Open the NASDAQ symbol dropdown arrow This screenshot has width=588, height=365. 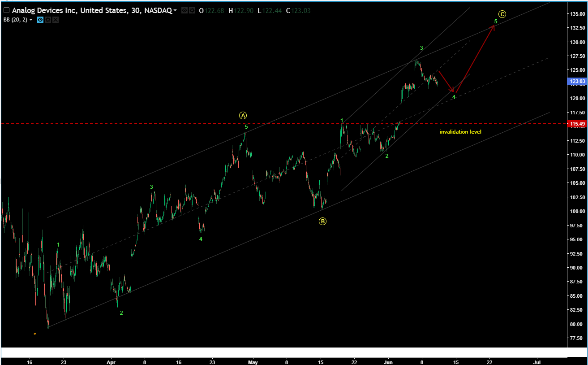coord(176,10)
